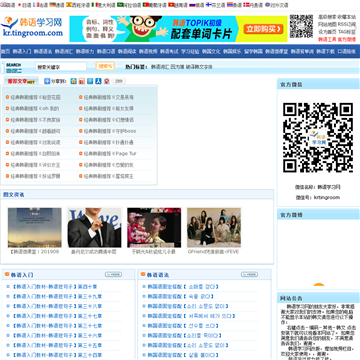
Task: Open the 西班牙语 Spanish flag link
Action: tap(78, 5)
